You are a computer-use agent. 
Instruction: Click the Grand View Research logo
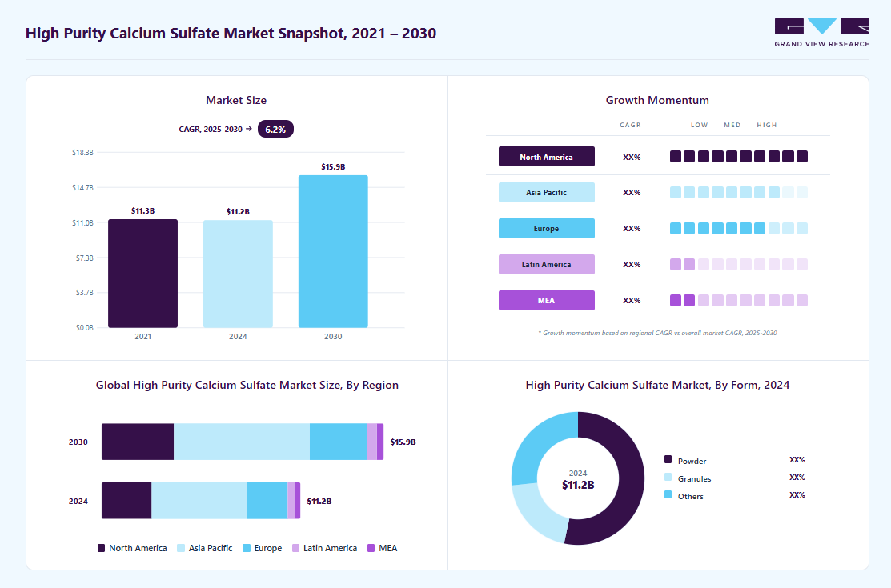point(821,33)
